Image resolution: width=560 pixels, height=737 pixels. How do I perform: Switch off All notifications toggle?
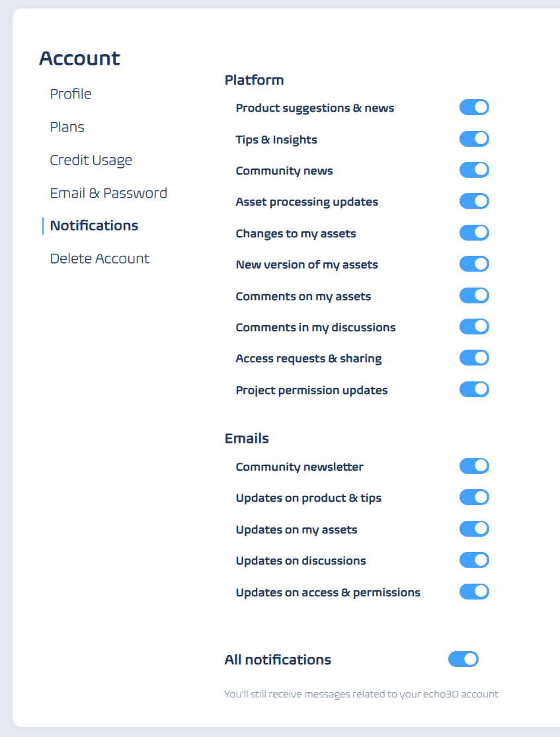(x=463, y=659)
